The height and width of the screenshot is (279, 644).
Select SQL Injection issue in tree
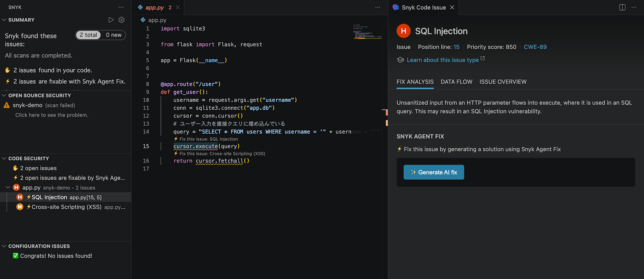coord(66,197)
